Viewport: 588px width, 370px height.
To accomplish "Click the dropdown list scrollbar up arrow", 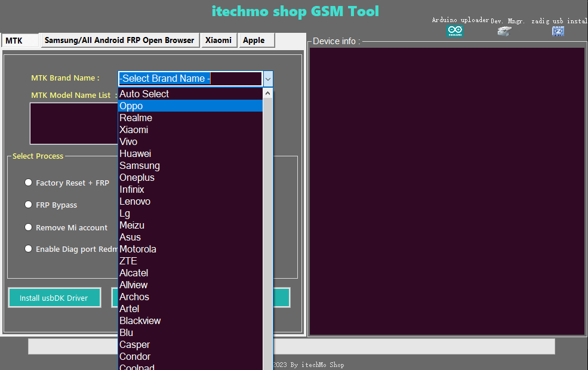I will [267, 93].
